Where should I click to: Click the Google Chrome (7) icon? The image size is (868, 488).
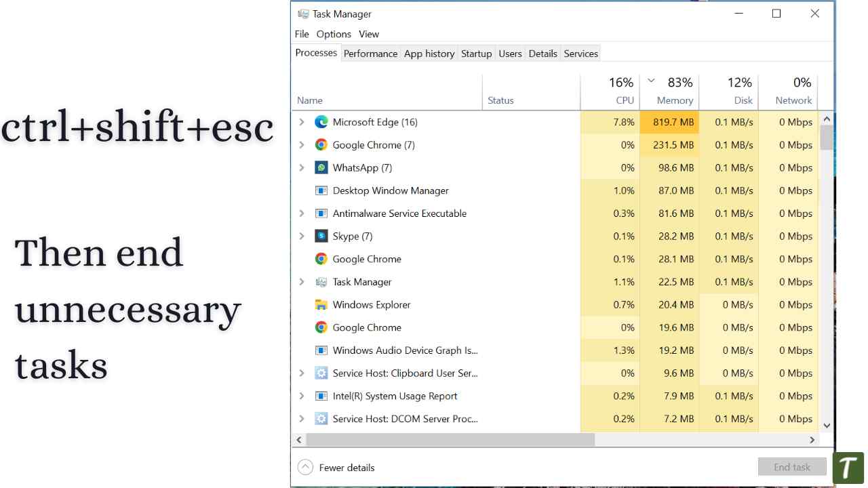point(321,145)
